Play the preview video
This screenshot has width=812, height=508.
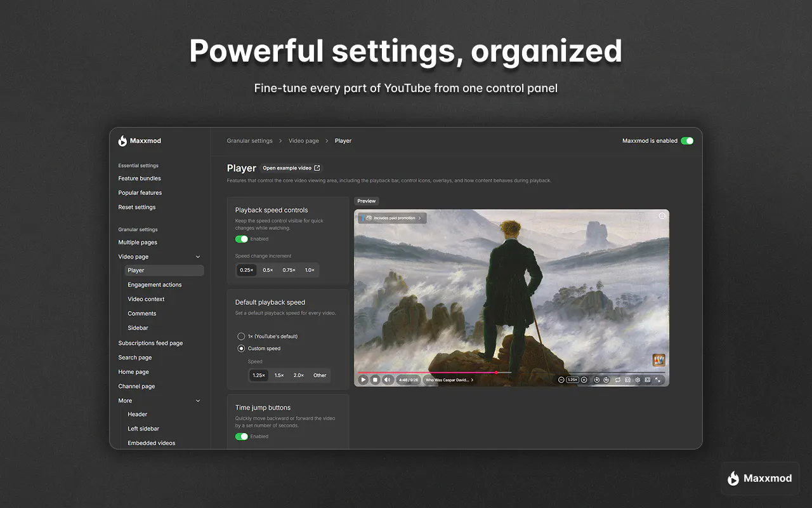[x=363, y=380]
